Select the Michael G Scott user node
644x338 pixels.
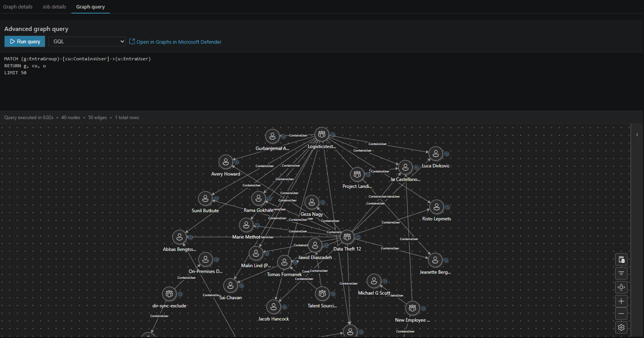pos(374,281)
